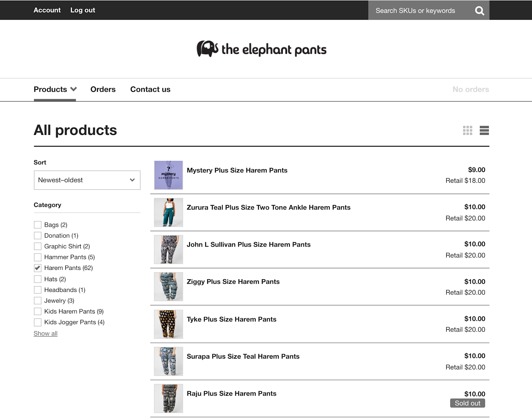The image size is (532, 420).
Task: Check the Jewelry category checkbox
Action: coord(38,301)
